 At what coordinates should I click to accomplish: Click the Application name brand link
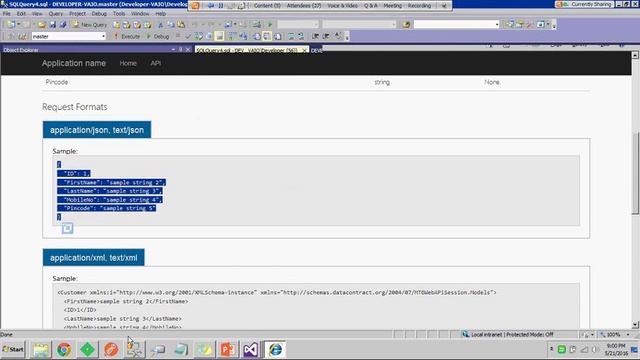73,63
